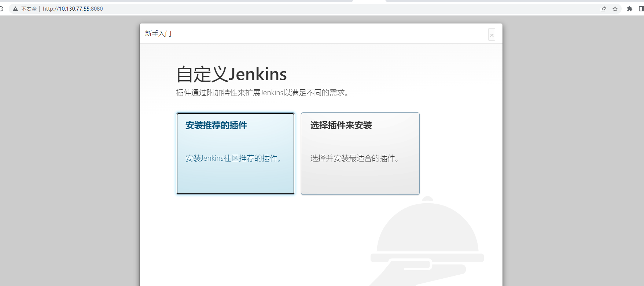Choose 选择插件来安装 option

pos(360,153)
